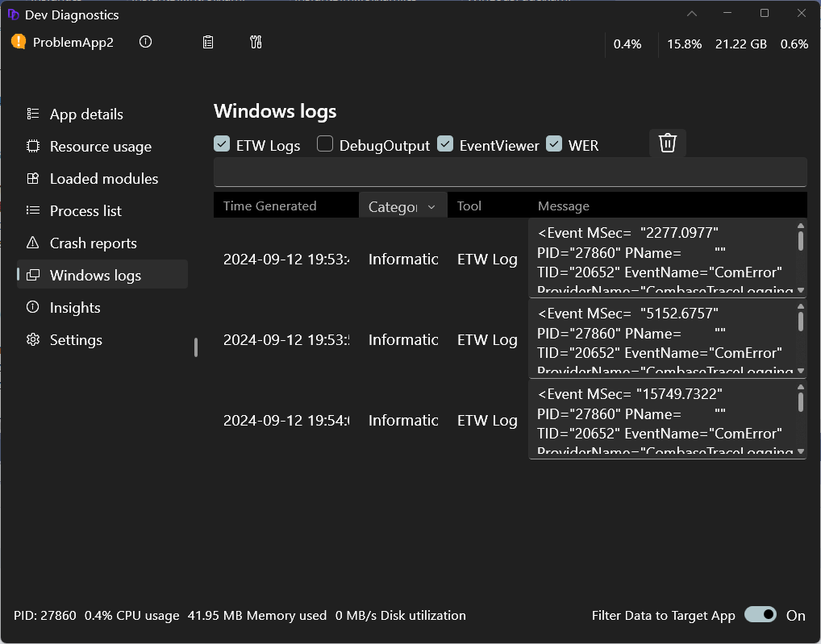Image resolution: width=821 pixels, height=644 pixels.
Task: Click scroll down arrow of MSec 15749.7322 message
Action: pyautogui.click(x=801, y=451)
